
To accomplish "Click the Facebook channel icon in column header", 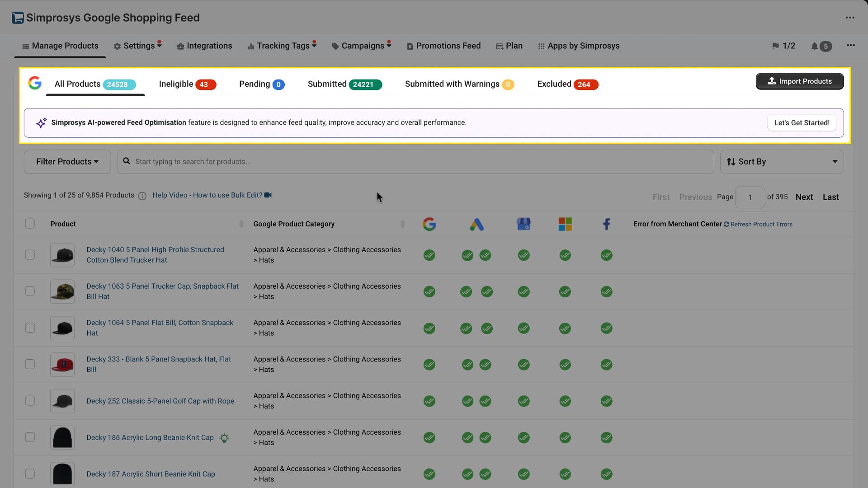I will (606, 224).
